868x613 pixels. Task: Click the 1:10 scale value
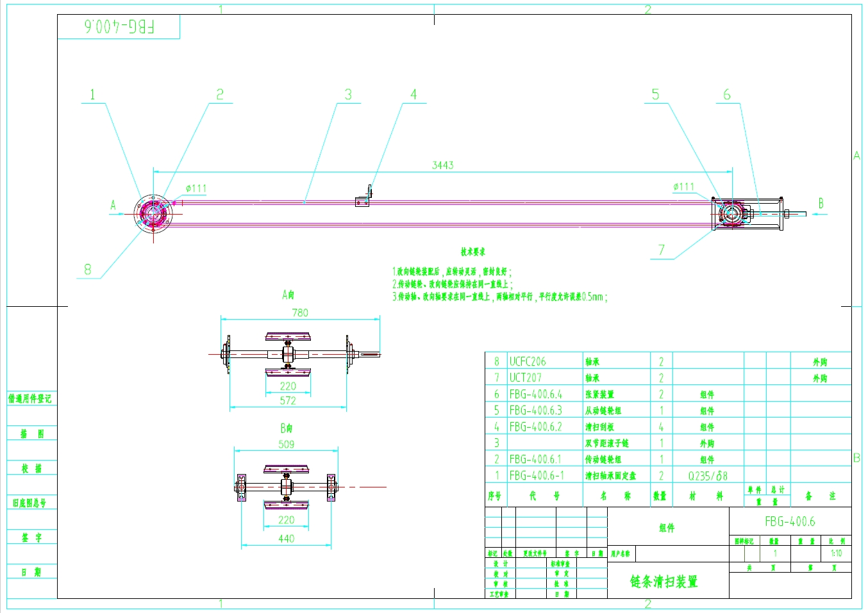point(836,553)
